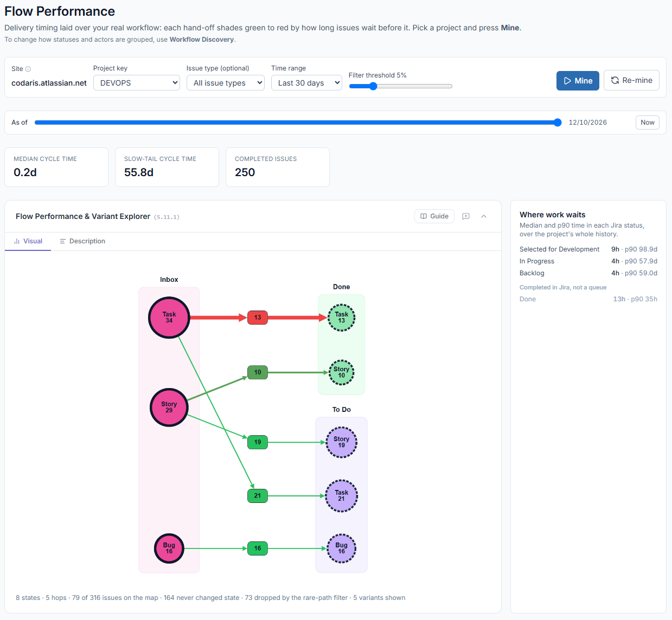The width and height of the screenshot is (672, 620).
Task: Select the To Do Story 19 node
Action: click(342, 442)
